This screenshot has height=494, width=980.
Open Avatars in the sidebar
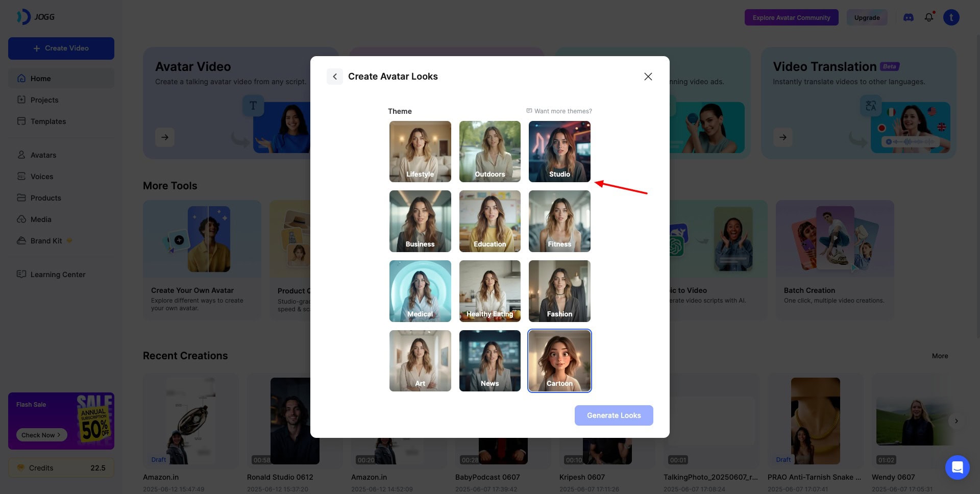point(43,155)
